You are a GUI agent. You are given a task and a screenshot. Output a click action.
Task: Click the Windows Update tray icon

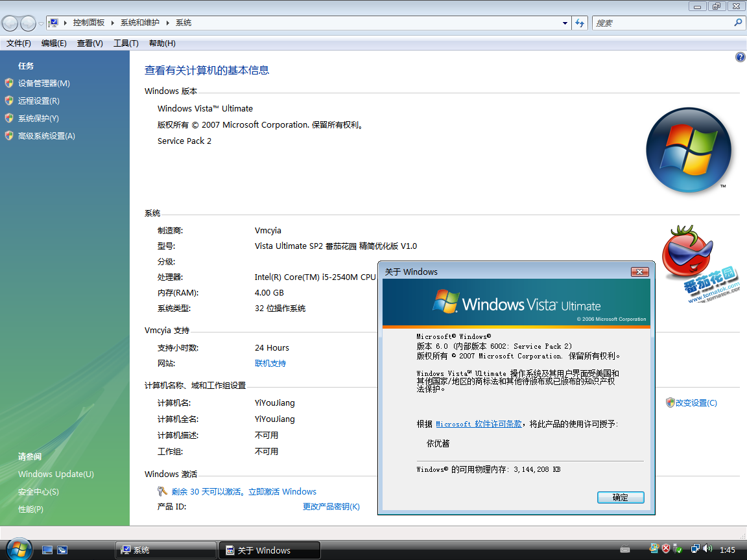tap(654, 549)
